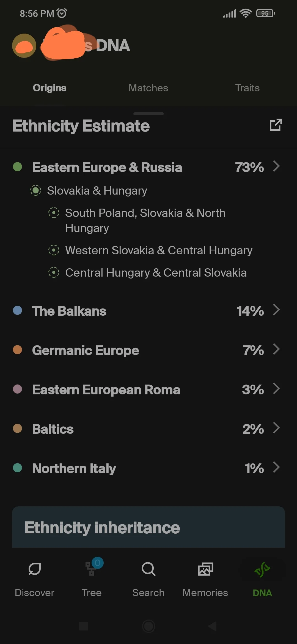Open the Memories section
This screenshot has width=297, height=644.
tap(205, 581)
